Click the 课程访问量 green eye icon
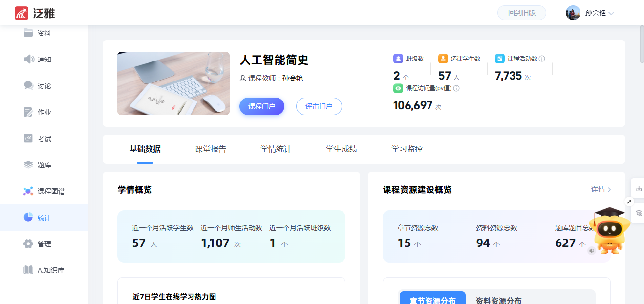Screen dimensions: 644x304 (x=398, y=88)
